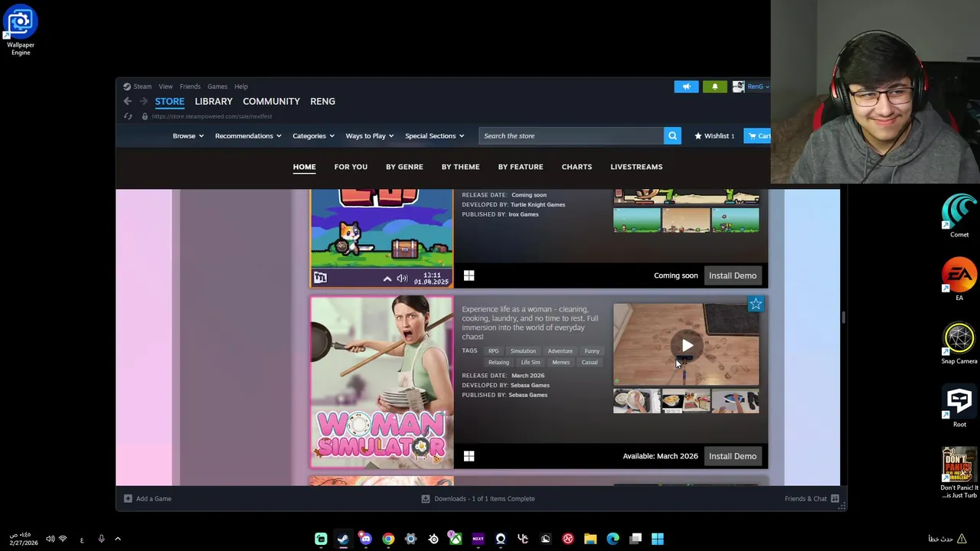980x551 pixels.
Task: Click the Turtle Knight Games developer link
Action: click(537, 204)
